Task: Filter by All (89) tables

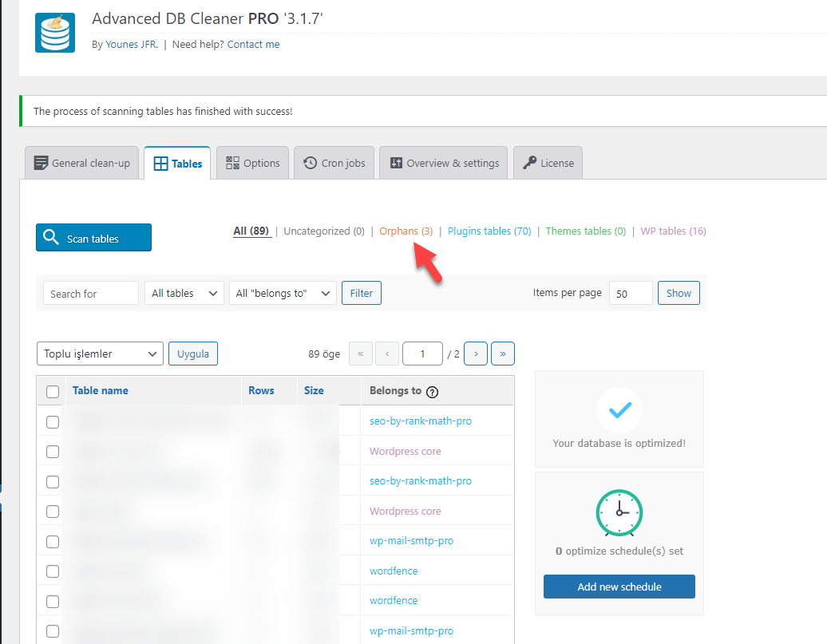Action: pos(251,231)
